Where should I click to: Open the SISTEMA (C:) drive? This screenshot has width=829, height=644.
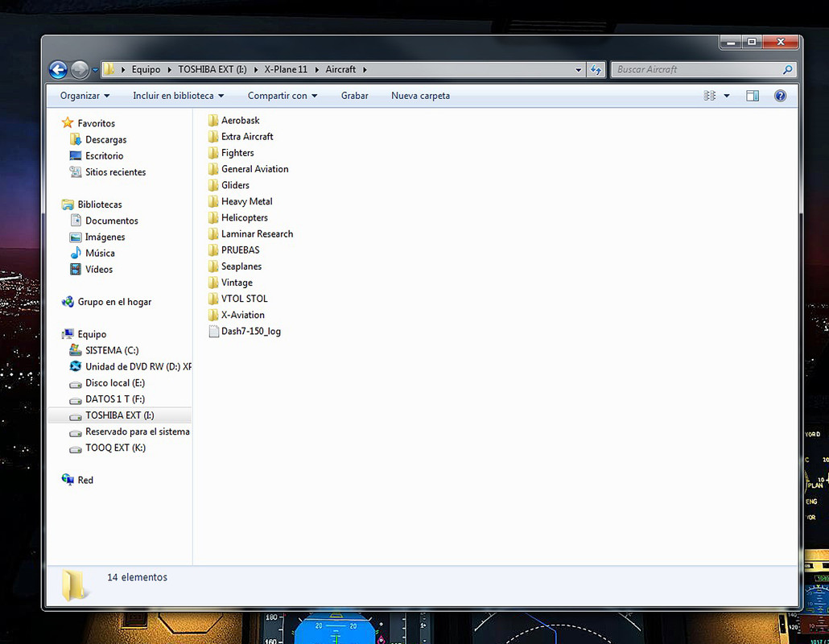click(x=112, y=350)
